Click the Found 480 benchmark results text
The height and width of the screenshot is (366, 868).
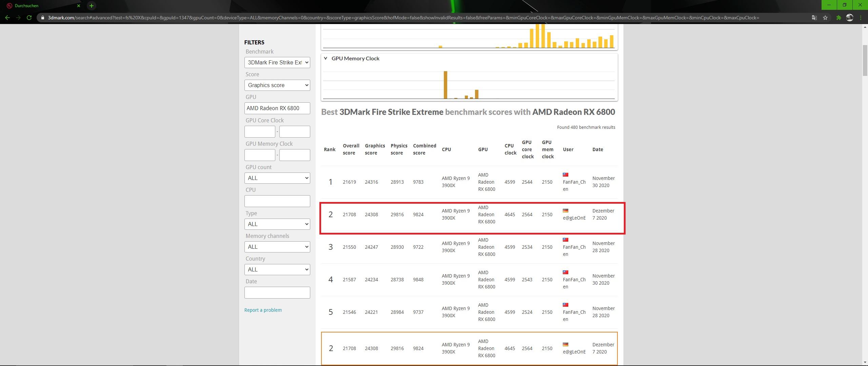(586, 127)
